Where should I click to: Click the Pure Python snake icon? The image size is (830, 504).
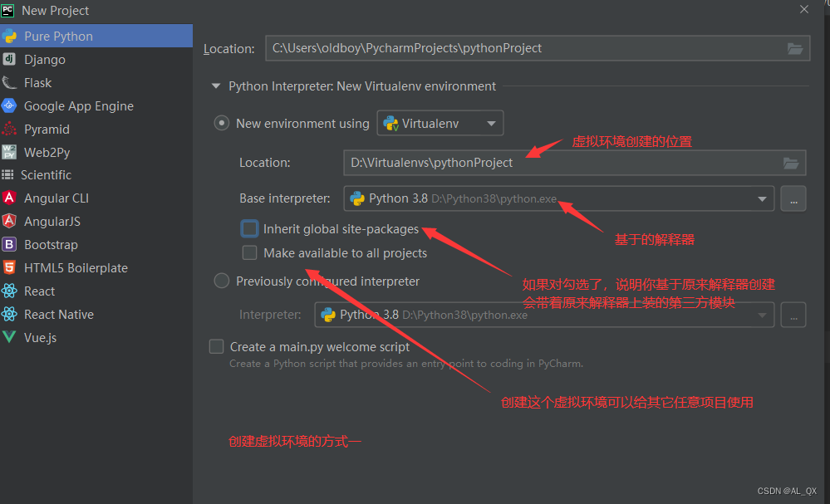click(9, 36)
